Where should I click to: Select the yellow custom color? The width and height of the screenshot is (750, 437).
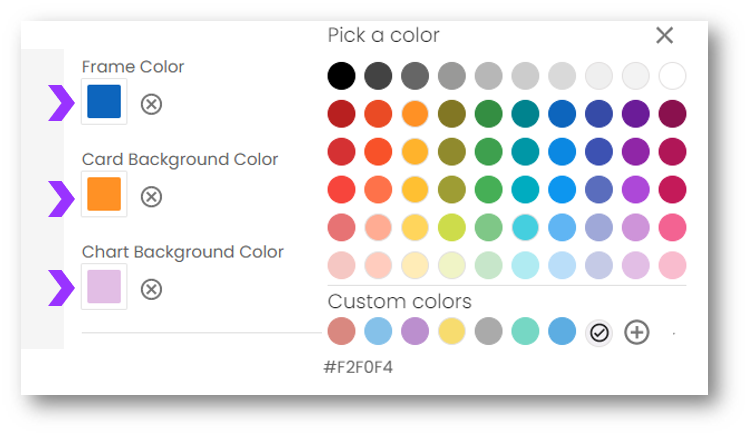pyautogui.click(x=452, y=332)
